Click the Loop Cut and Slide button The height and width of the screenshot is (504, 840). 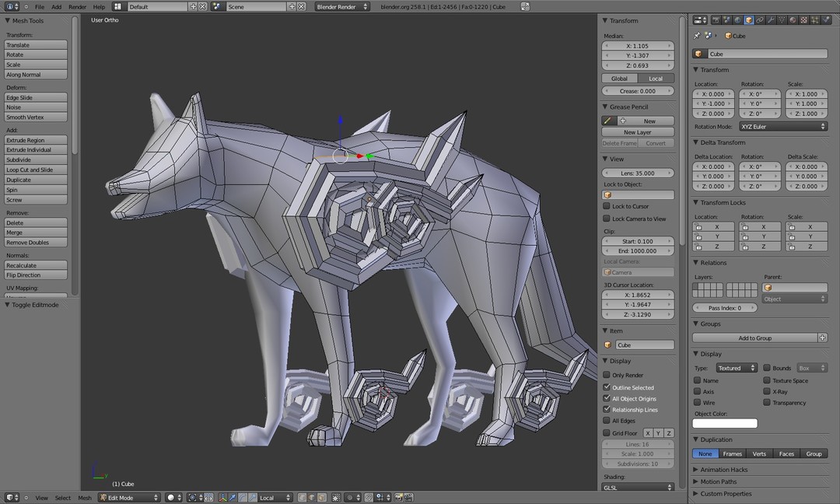(x=36, y=170)
